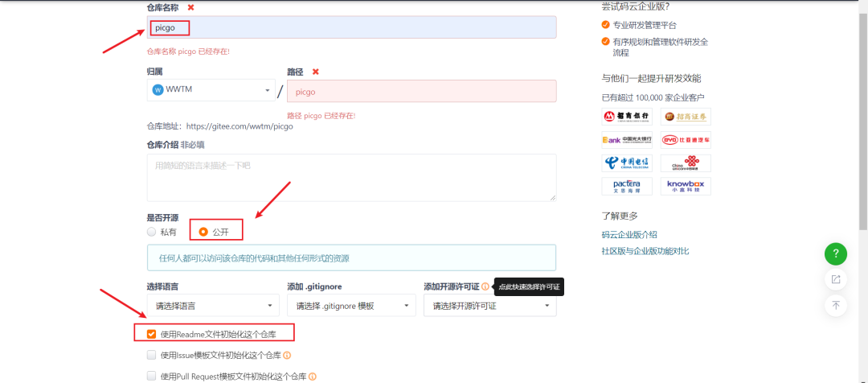Click the 专业研发管理平台 feature text
Viewport: 868px width, 383px height.
(x=645, y=25)
